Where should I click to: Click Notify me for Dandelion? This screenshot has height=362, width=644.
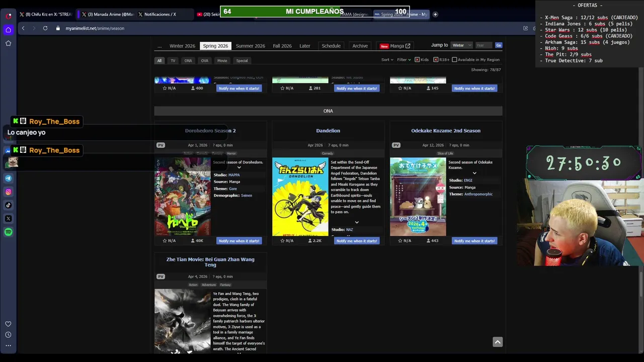click(357, 241)
